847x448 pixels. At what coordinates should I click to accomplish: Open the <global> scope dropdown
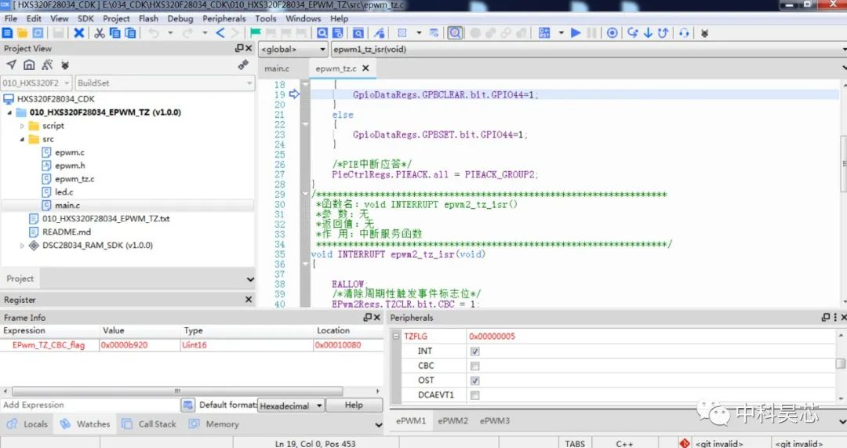click(293, 49)
